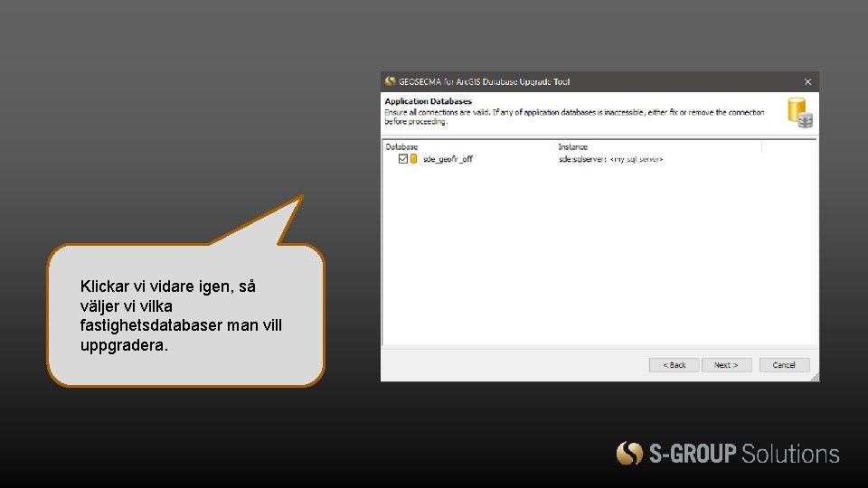The height and width of the screenshot is (488, 868).
Task: Click the sde:sqlserver instance value
Action: 610,159
